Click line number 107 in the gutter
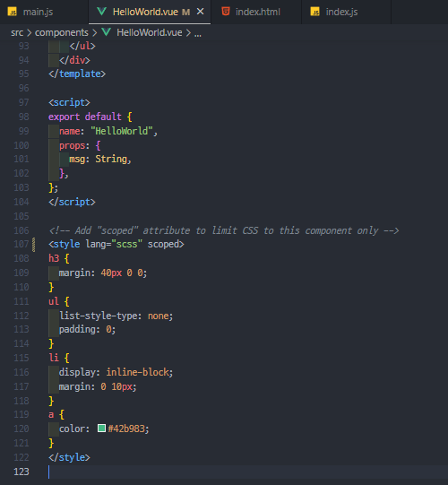Image resolution: width=448 pixels, height=485 pixels. [x=22, y=245]
